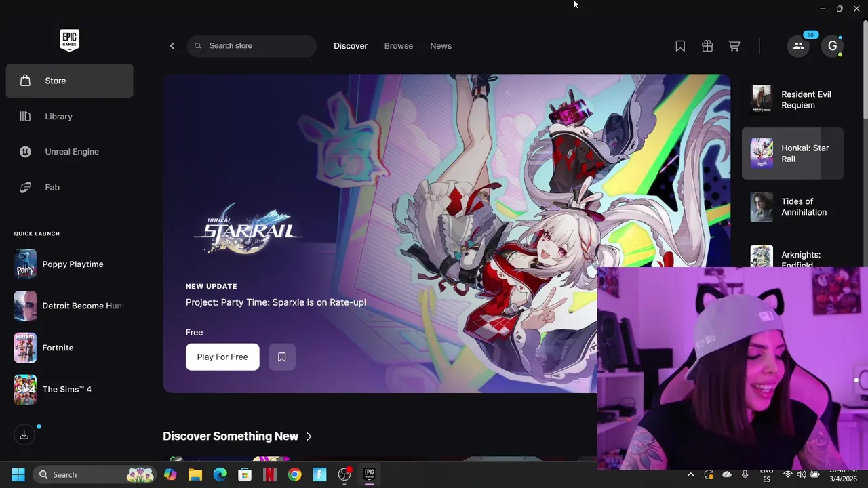Open the Windows Start menu
This screenshot has height=488, width=868.
click(x=18, y=474)
